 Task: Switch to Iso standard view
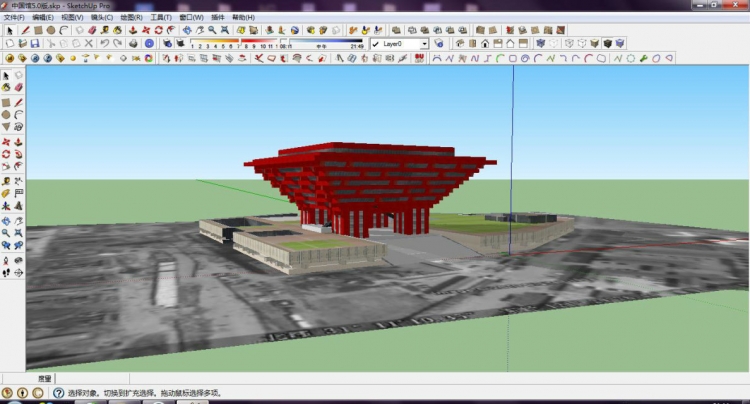pyautogui.click(x=460, y=44)
